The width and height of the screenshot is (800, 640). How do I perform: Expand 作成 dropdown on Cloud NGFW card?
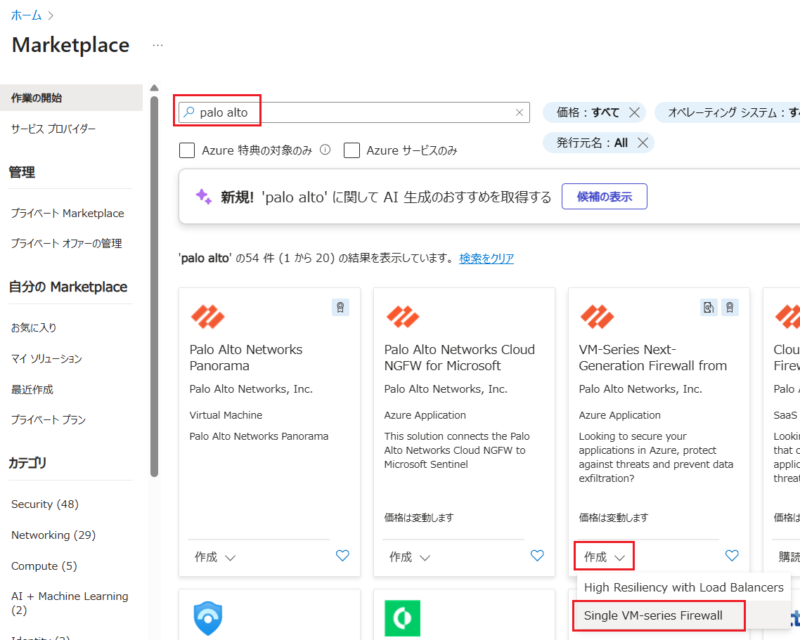click(x=410, y=557)
